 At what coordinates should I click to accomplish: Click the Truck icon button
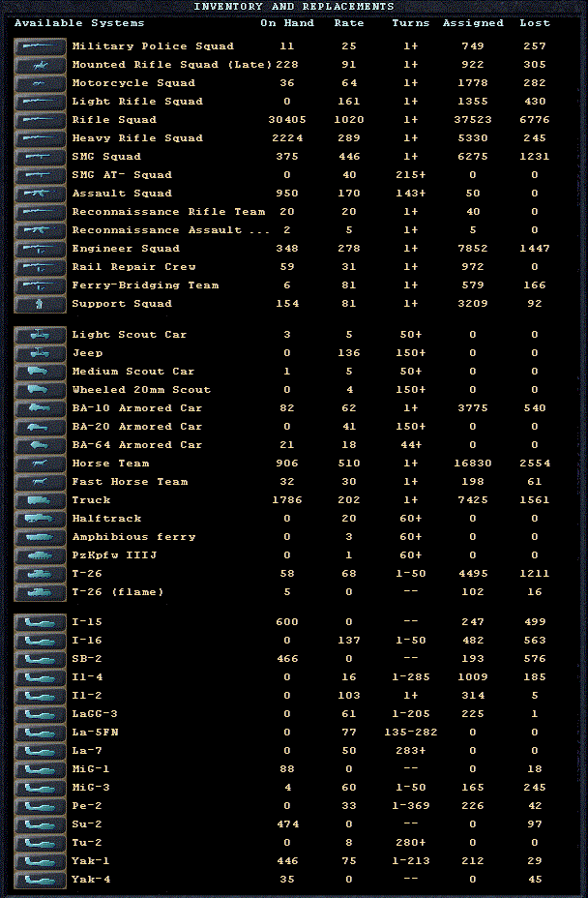(x=40, y=500)
